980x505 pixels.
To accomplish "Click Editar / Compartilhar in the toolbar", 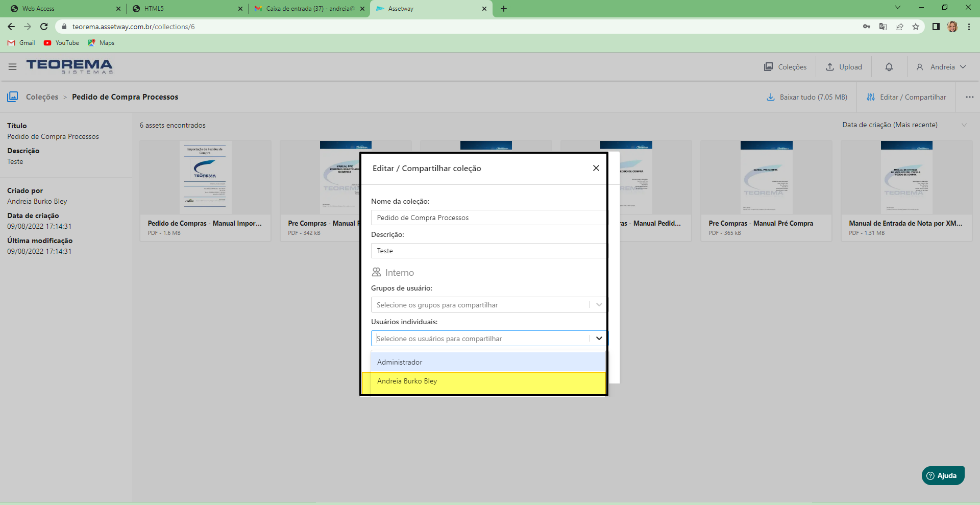I will pos(906,97).
